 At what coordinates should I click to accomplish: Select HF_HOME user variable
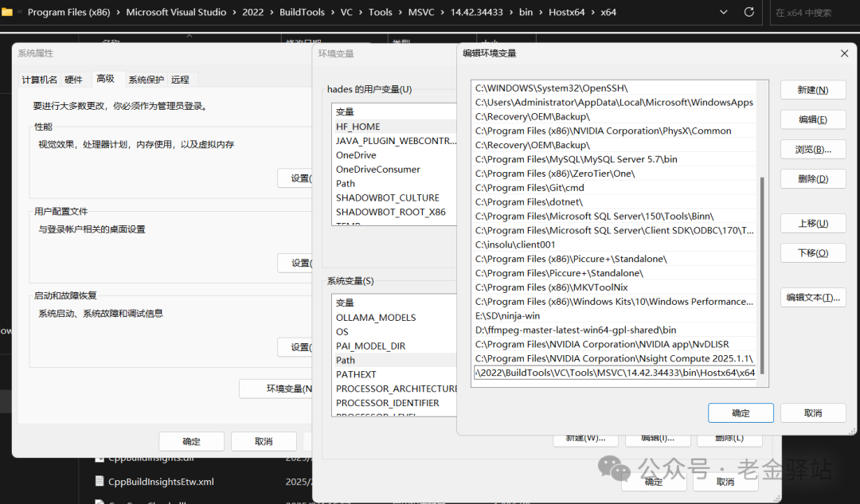point(395,126)
